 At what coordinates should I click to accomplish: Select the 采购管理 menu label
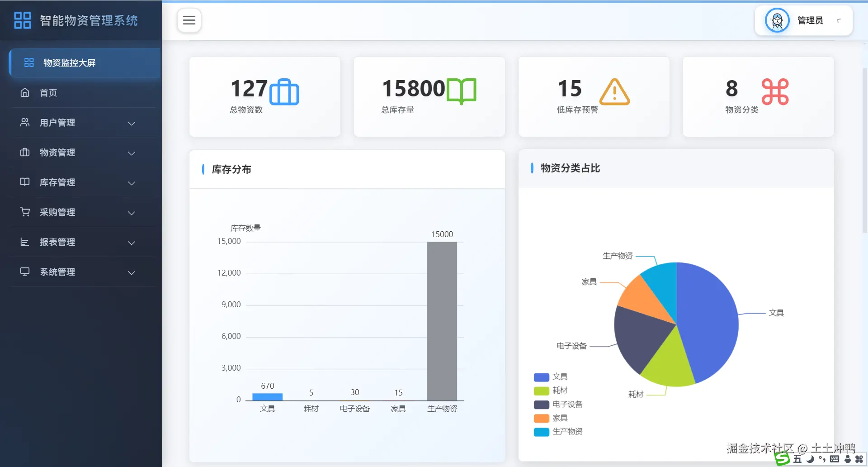point(57,212)
